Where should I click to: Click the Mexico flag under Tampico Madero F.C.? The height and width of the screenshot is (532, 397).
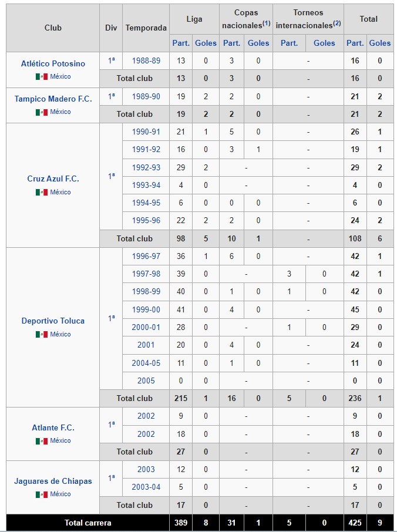(41, 112)
